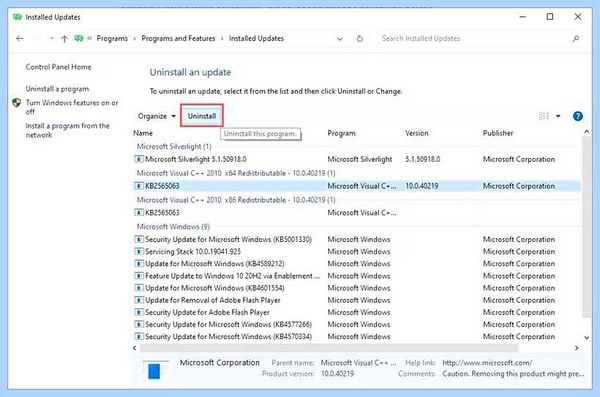The width and height of the screenshot is (600, 397).
Task: Click icon of Update KB4589212
Action: [x=139, y=264]
